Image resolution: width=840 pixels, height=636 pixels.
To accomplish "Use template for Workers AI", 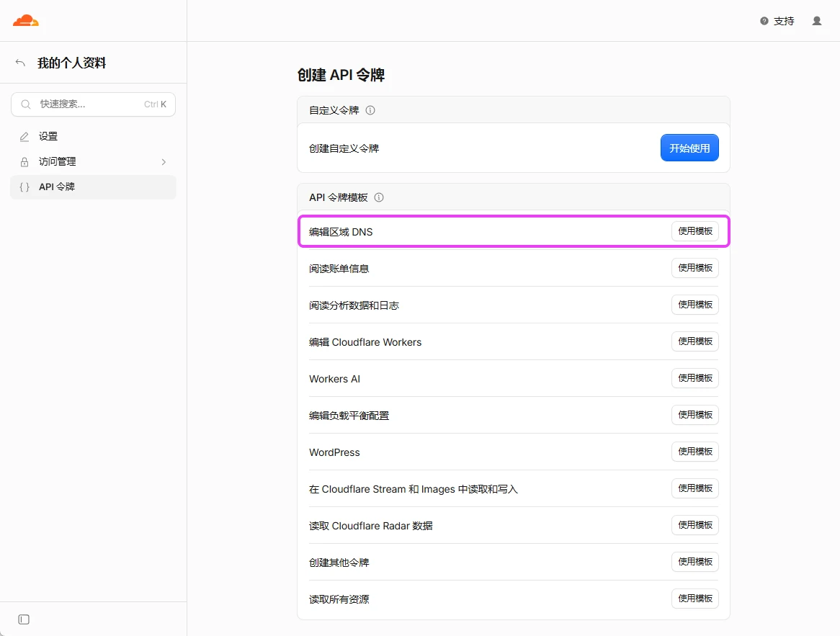I will [x=694, y=378].
